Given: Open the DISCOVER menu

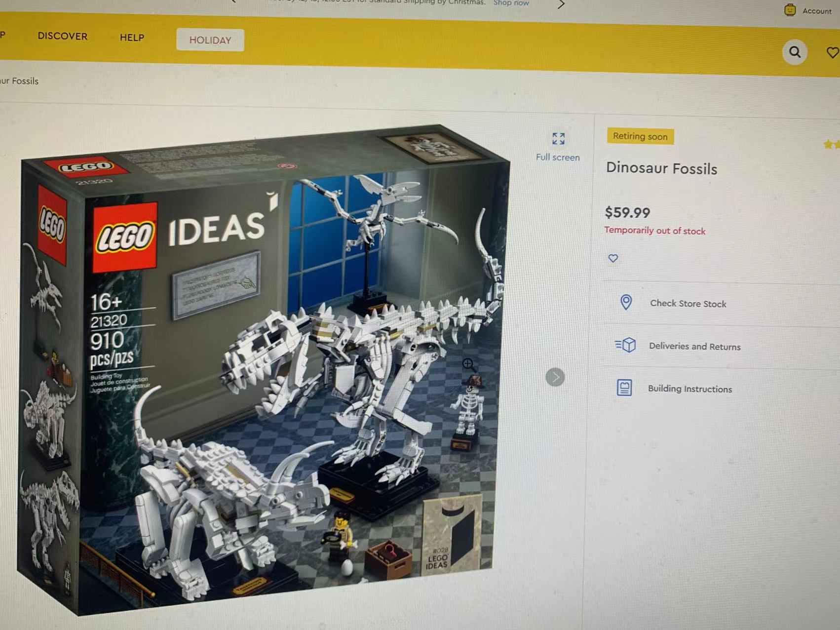Looking at the screenshot, I should point(63,36).
